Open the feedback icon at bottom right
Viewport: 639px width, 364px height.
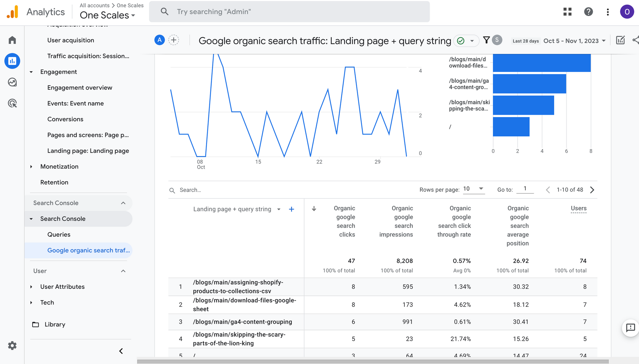coord(631,328)
